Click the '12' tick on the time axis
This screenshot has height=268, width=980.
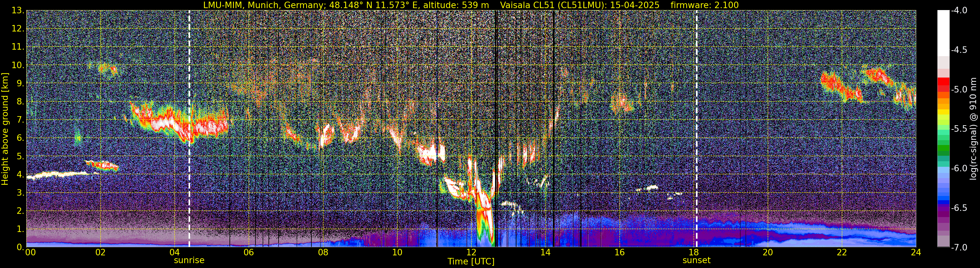point(471,252)
